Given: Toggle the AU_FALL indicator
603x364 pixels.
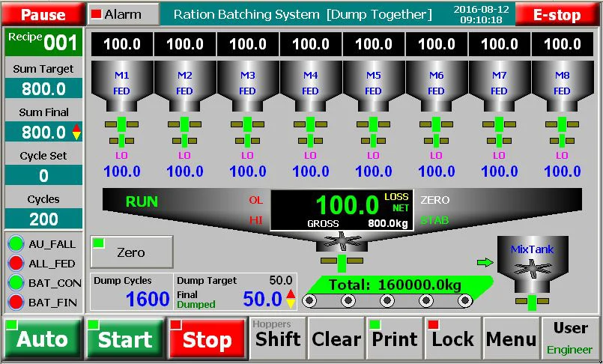Looking at the screenshot, I should click(x=15, y=244).
